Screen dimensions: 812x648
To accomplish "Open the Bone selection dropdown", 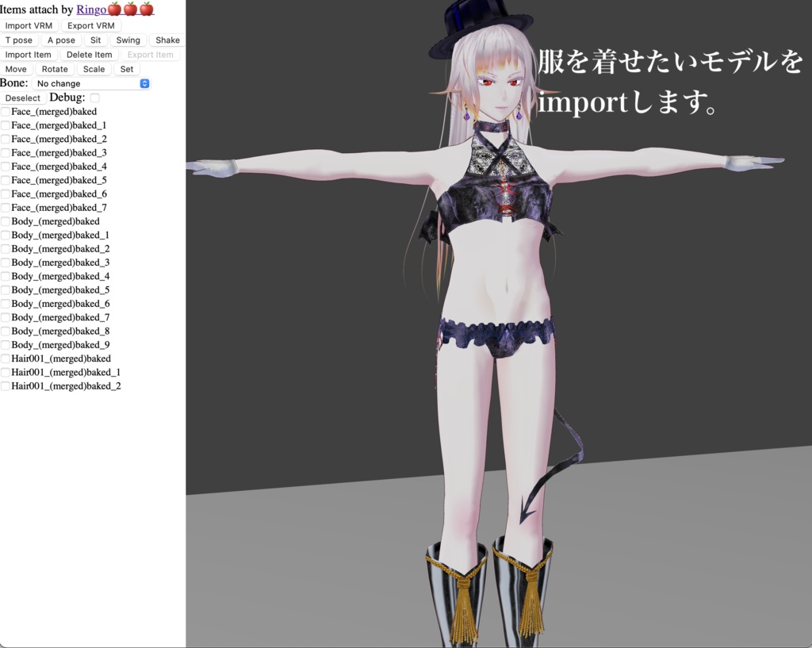I will (92, 83).
